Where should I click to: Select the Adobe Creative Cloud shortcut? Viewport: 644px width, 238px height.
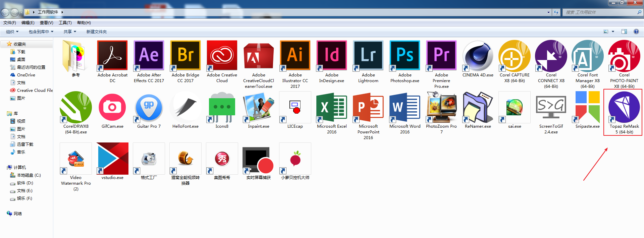click(x=222, y=56)
